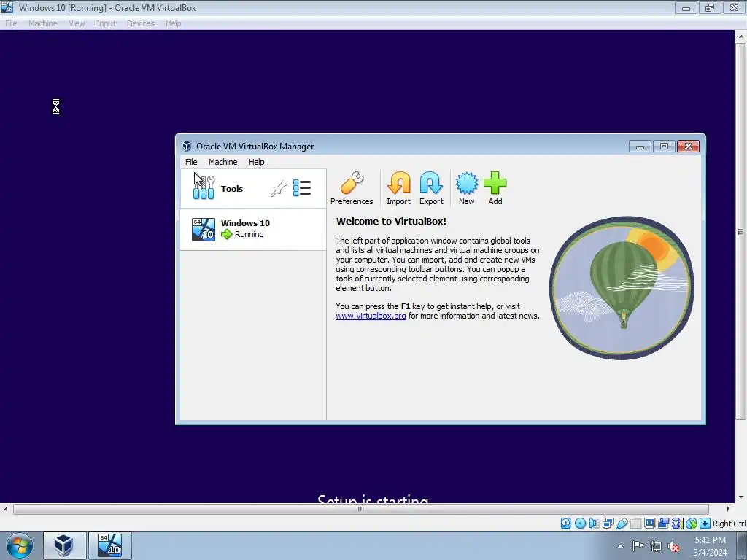Click the scroll down arrow of VM window
Viewport: 747px width, 560px height.
coord(741,497)
